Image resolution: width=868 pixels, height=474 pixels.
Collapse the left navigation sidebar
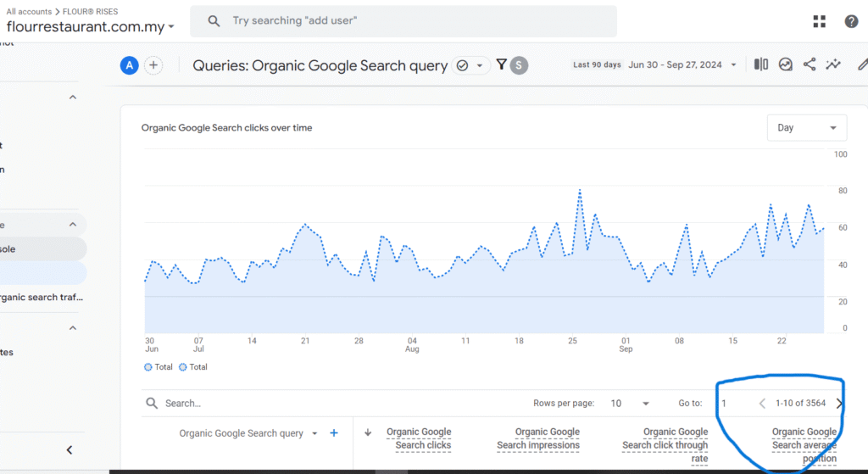point(70,450)
